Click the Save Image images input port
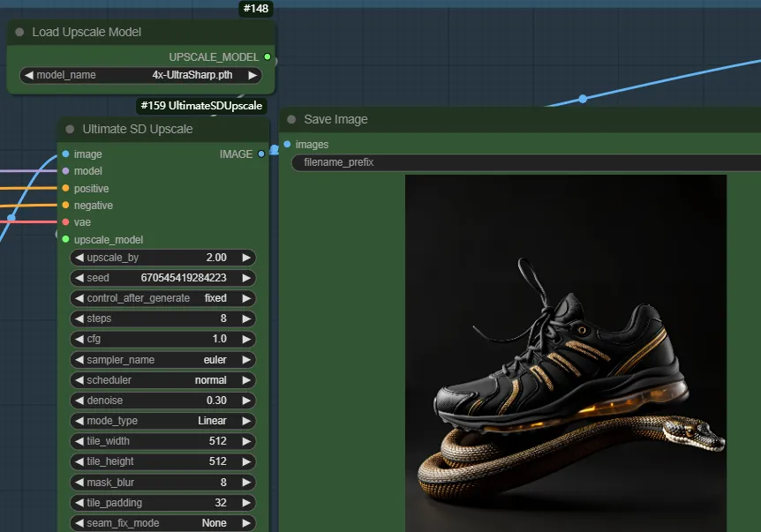Image resolution: width=761 pixels, height=532 pixels. 287,145
